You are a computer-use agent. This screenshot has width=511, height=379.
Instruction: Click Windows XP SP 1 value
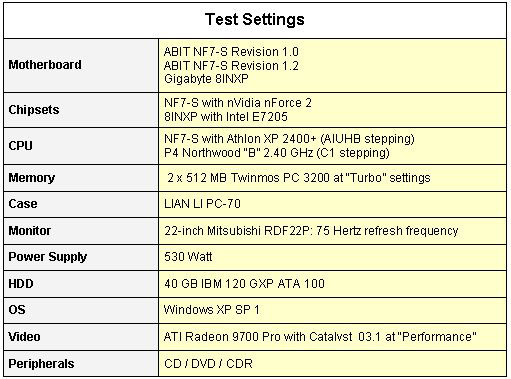pos(211,310)
